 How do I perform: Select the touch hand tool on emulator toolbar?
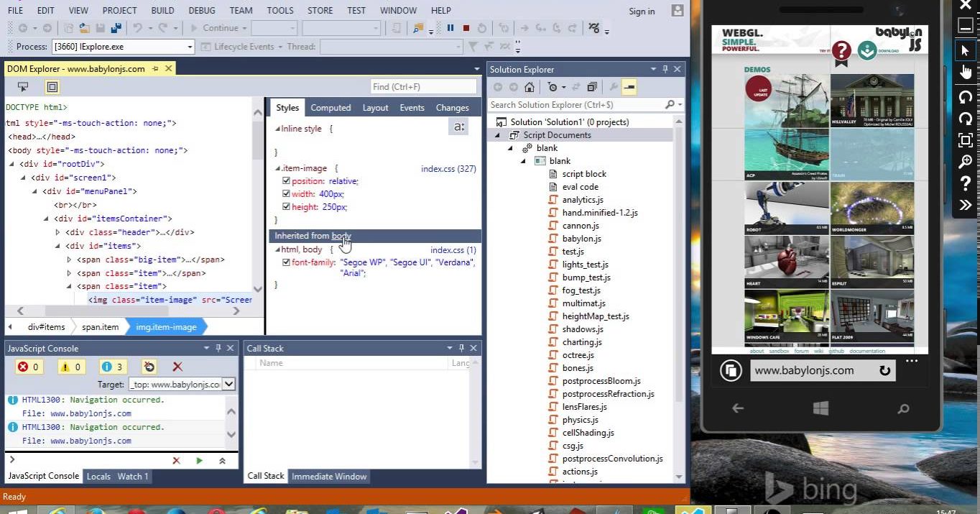point(965,72)
